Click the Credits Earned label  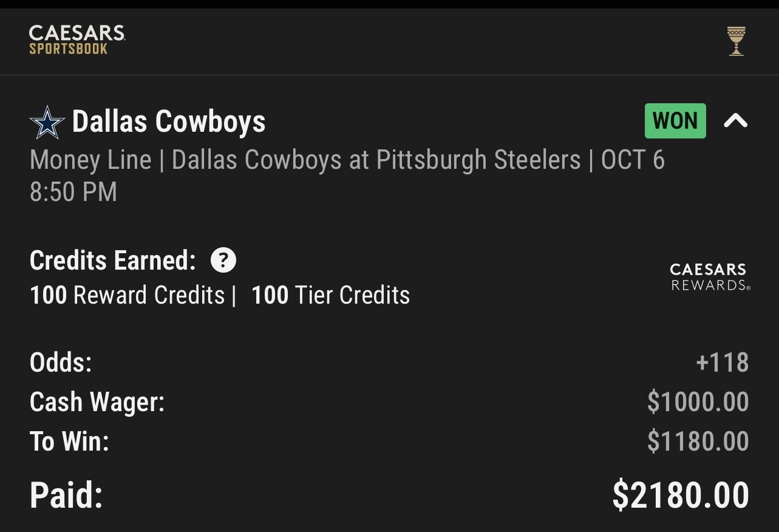113,261
